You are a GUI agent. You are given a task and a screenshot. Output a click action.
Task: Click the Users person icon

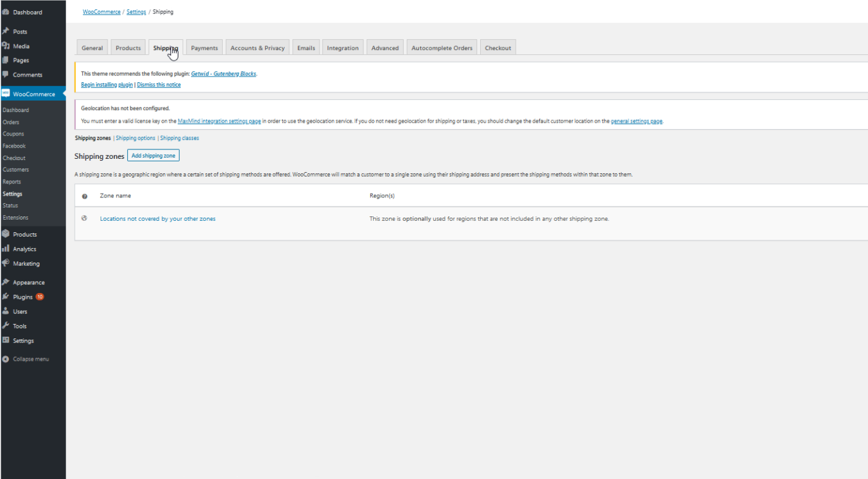(x=6, y=311)
